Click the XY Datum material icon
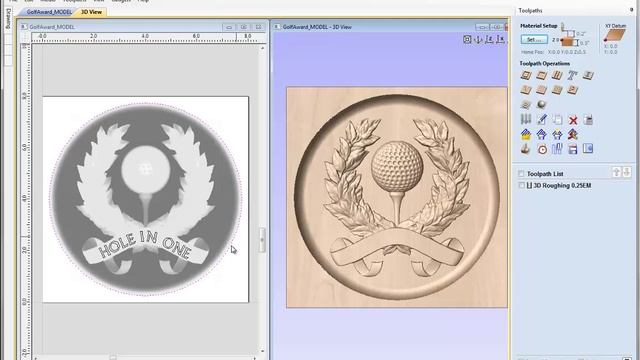The width and height of the screenshot is (640, 360). click(x=615, y=36)
